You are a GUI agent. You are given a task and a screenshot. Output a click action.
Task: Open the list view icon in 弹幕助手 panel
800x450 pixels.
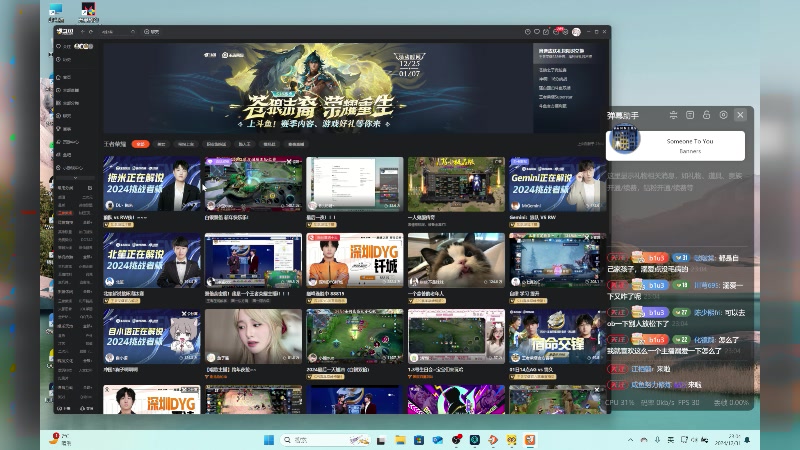coord(690,115)
